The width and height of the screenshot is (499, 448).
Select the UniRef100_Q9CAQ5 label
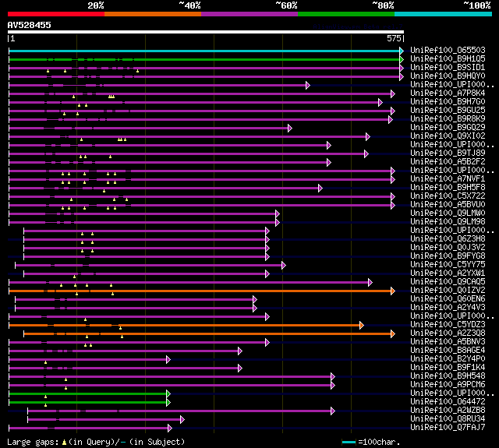tap(448, 282)
